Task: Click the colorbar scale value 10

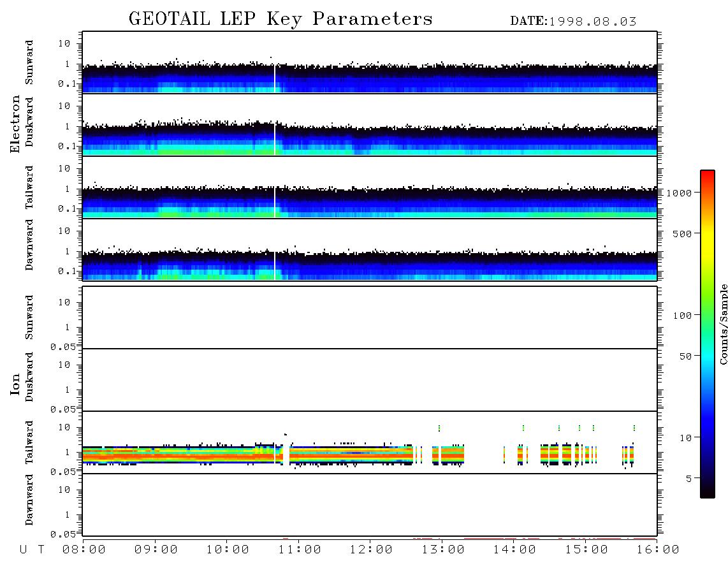Action: point(685,438)
